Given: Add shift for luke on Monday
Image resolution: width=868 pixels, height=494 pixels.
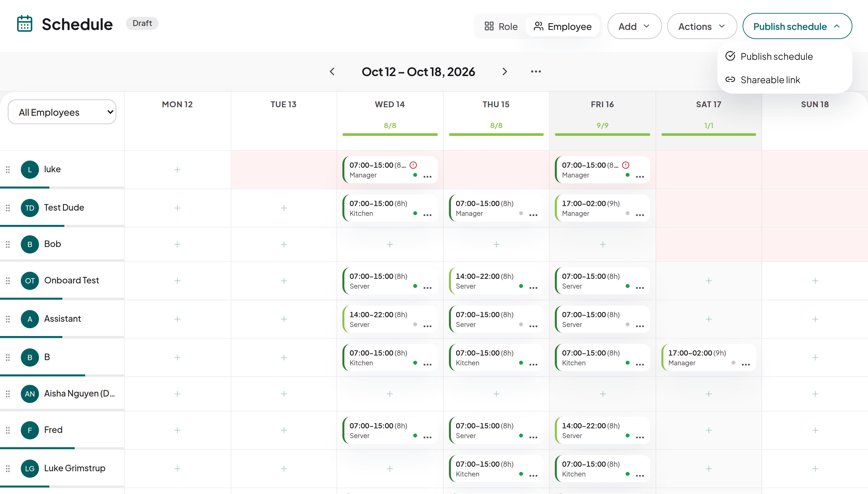Looking at the screenshot, I should (177, 170).
